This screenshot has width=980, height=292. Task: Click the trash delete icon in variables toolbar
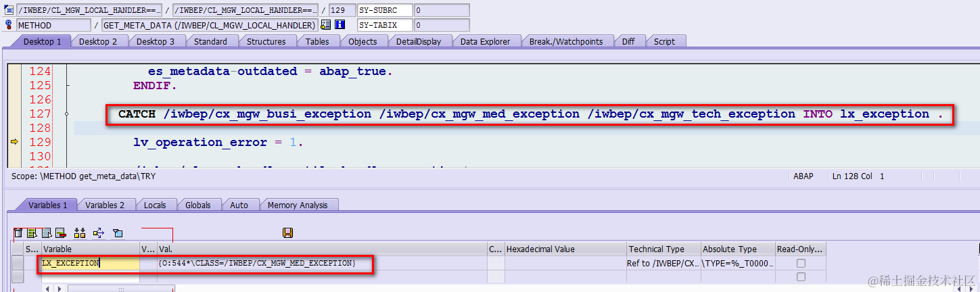pyautogui.click(x=18, y=233)
